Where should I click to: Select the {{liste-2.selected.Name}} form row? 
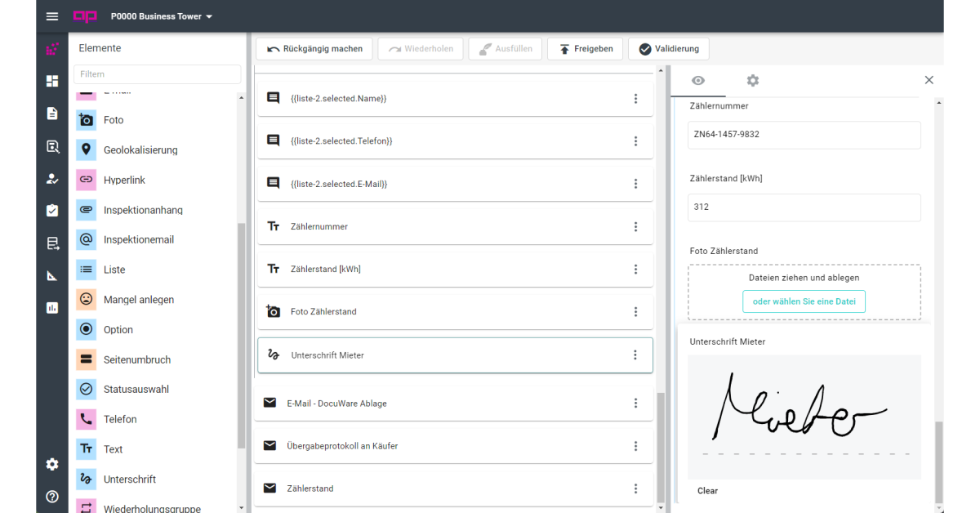click(x=455, y=98)
